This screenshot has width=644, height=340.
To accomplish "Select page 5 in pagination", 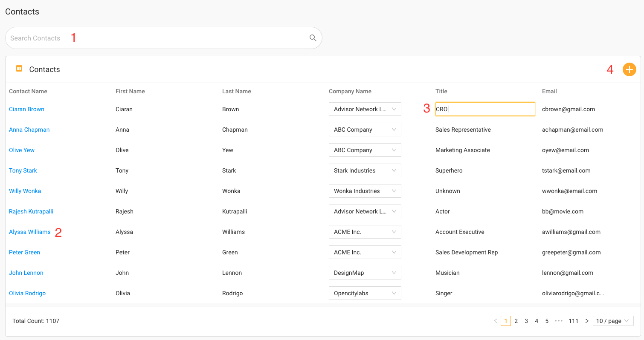I will coord(547,321).
